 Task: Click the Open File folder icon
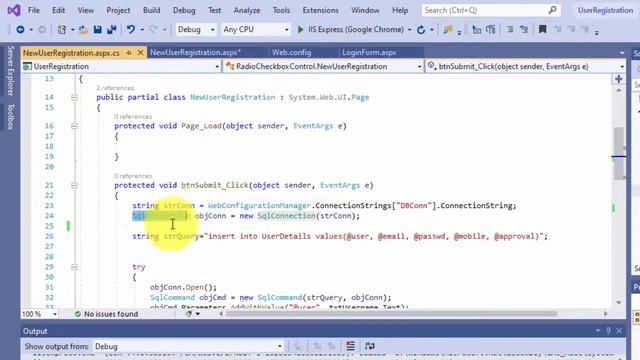[x=83, y=29]
